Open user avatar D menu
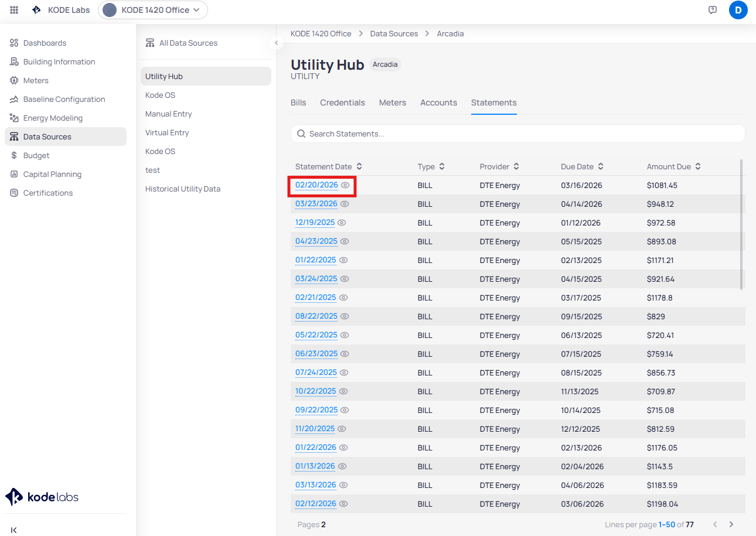The width and height of the screenshot is (756, 536). click(x=738, y=10)
